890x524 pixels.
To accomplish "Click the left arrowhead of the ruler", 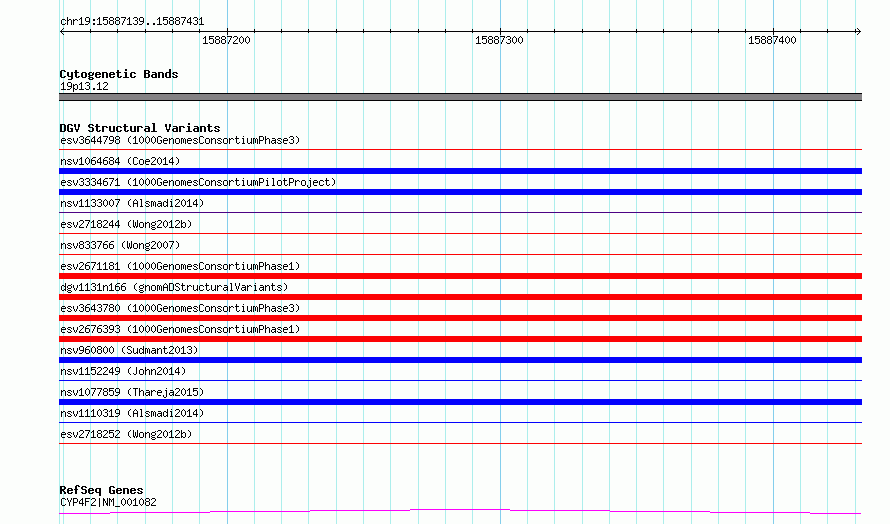I will (x=62, y=31).
